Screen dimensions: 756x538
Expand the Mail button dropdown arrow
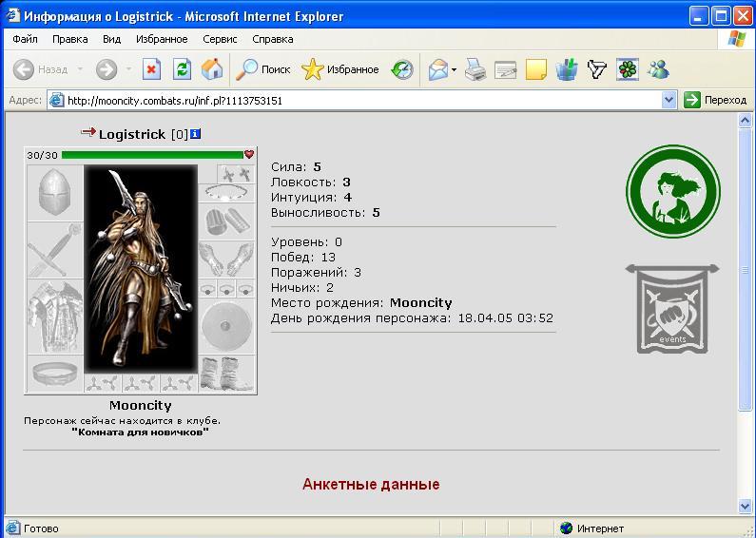pyautogui.click(x=455, y=70)
